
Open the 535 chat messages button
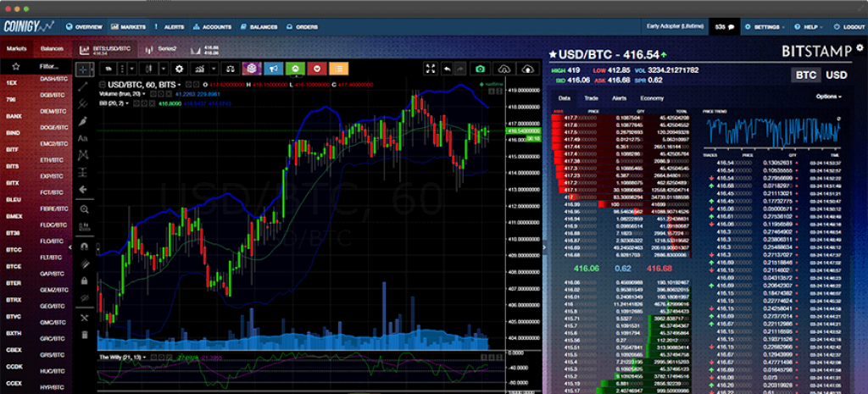tap(724, 26)
